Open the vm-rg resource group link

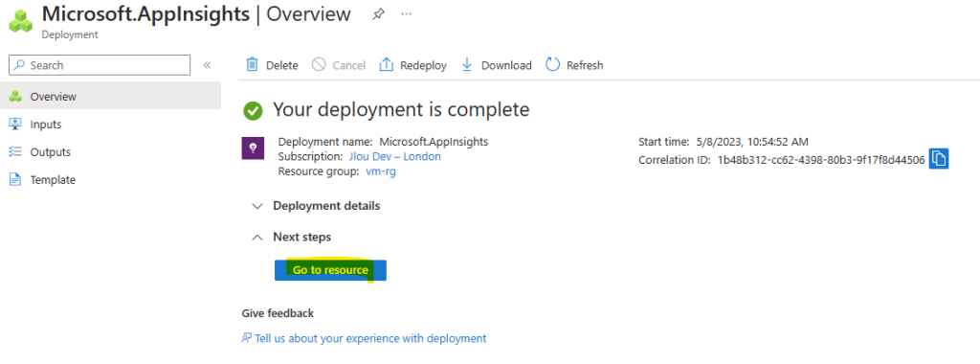381,171
